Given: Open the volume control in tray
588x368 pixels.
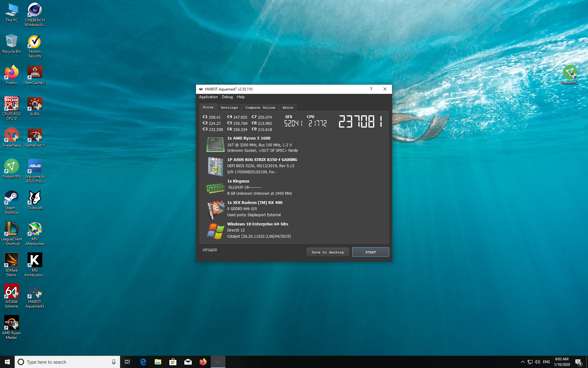Looking at the screenshot, I should [x=537, y=362].
